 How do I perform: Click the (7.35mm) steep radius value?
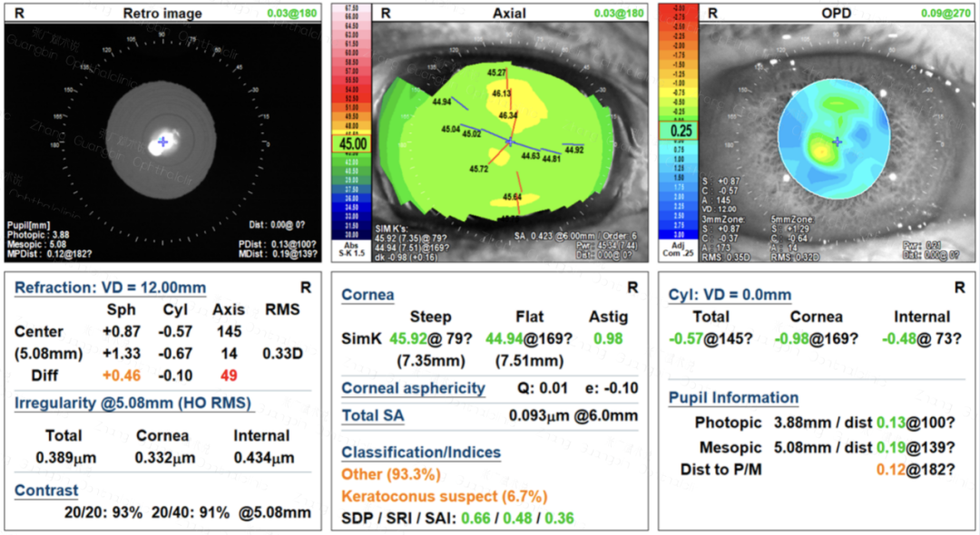click(x=431, y=361)
